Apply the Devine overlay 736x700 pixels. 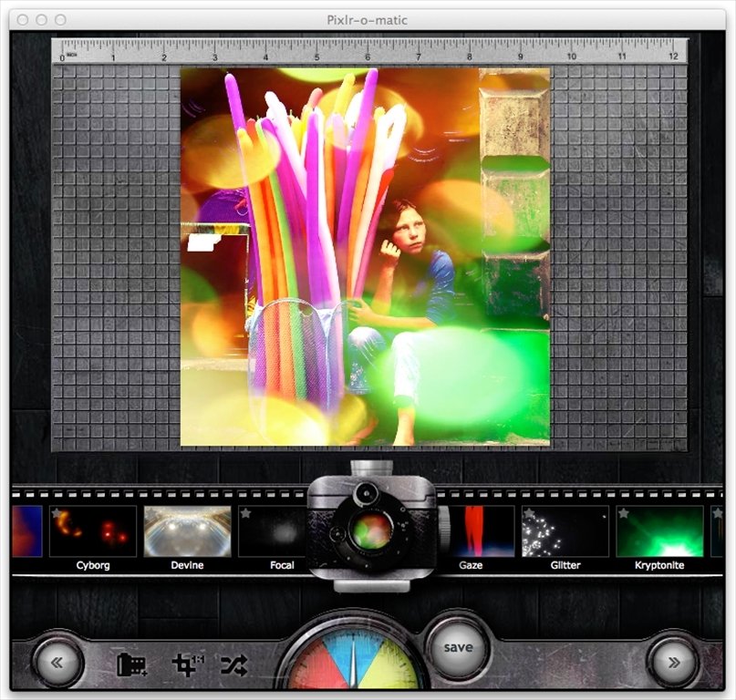[x=187, y=531]
